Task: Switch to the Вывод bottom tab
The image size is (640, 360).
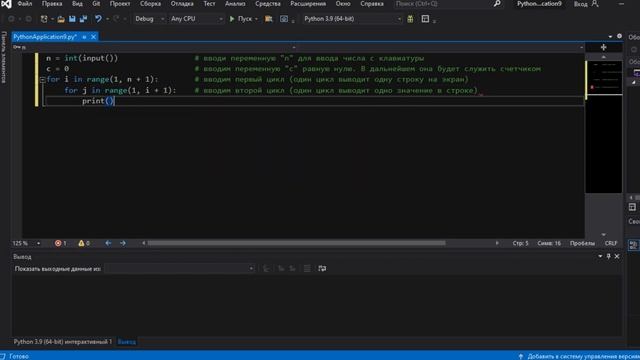Action: tap(127, 342)
